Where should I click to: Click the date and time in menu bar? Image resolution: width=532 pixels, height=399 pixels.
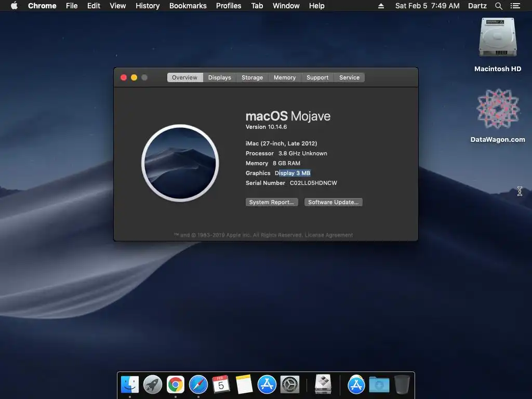pos(428,6)
